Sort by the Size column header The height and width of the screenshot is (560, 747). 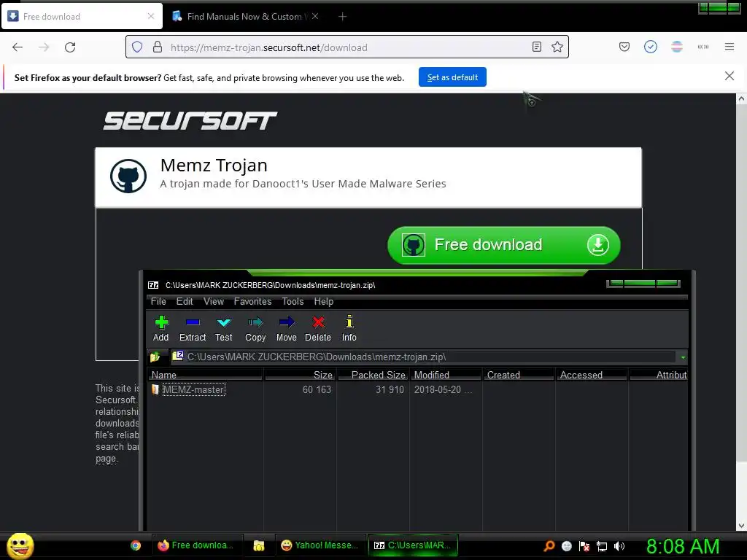[300, 375]
